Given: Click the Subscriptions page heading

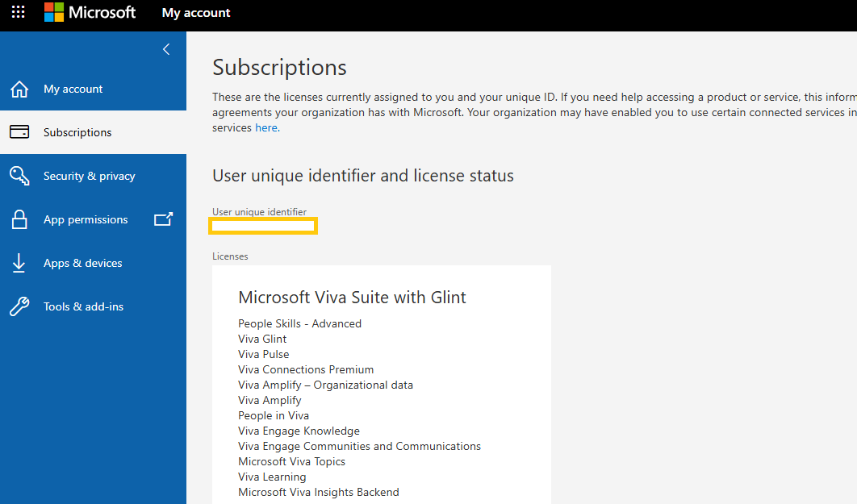Looking at the screenshot, I should [x=279, y=67].
